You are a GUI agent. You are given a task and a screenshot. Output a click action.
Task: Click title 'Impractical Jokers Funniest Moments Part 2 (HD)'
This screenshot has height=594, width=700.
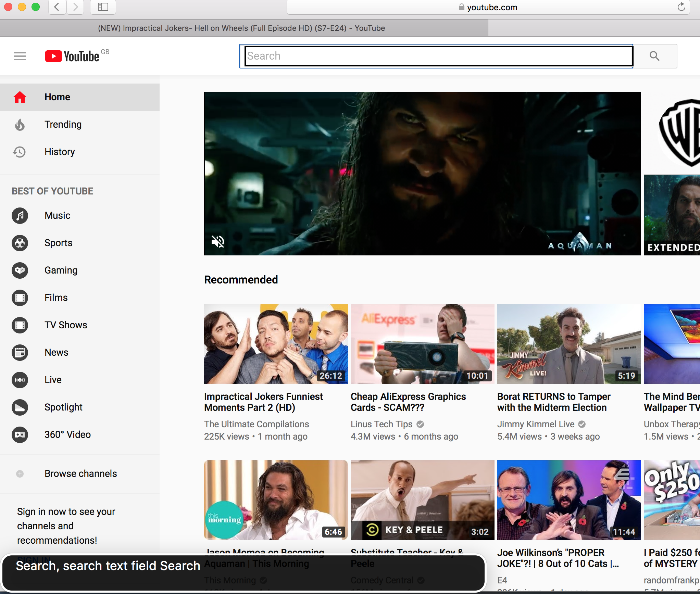click(x=263, y=402)
